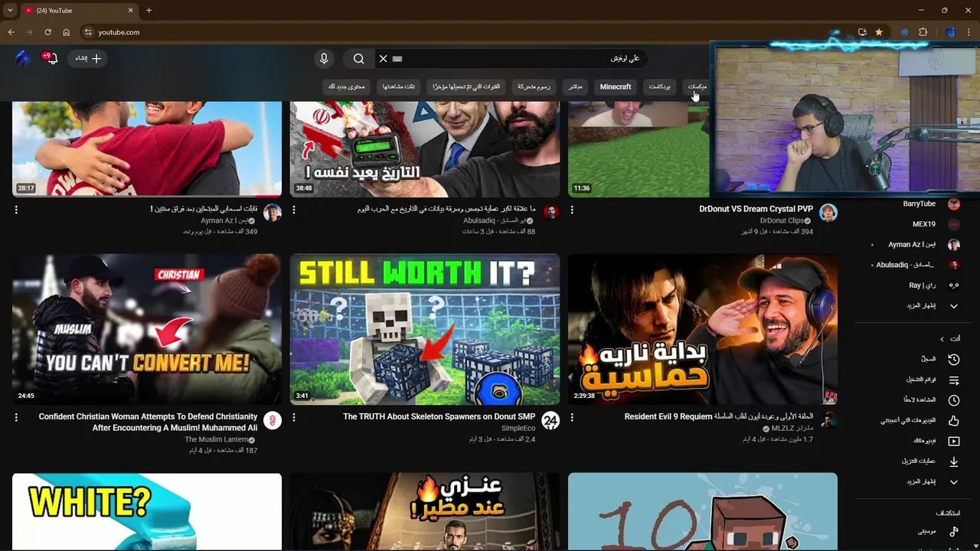Viewport: 980px width, 551px height.
Task: Bookmark page with the star icon
Action: coord(879,32)
